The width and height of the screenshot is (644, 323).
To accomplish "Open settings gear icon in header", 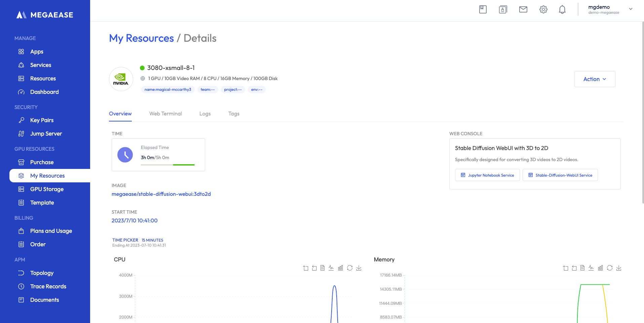I will tap(543, 9).
